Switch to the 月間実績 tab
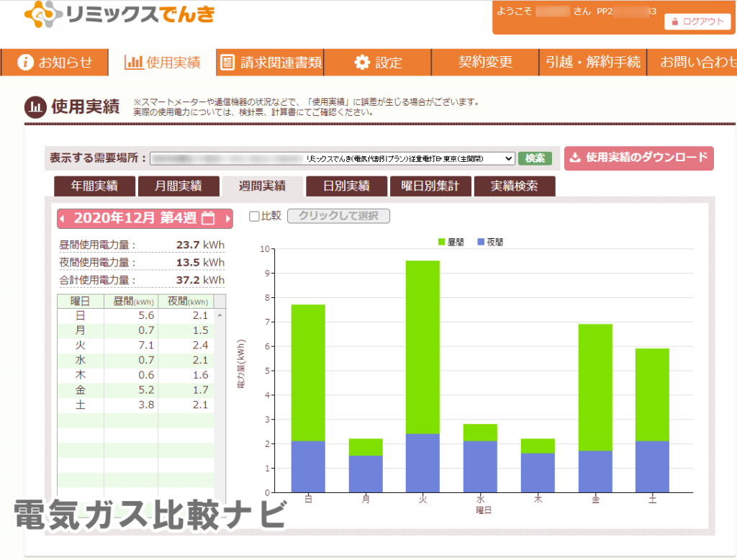 pyautogui.click(x=178, y=186)
